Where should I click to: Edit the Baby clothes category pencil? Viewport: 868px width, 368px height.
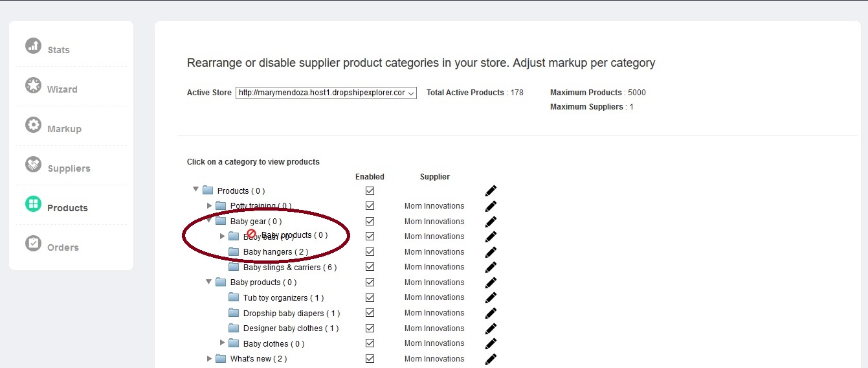(491, 343)
